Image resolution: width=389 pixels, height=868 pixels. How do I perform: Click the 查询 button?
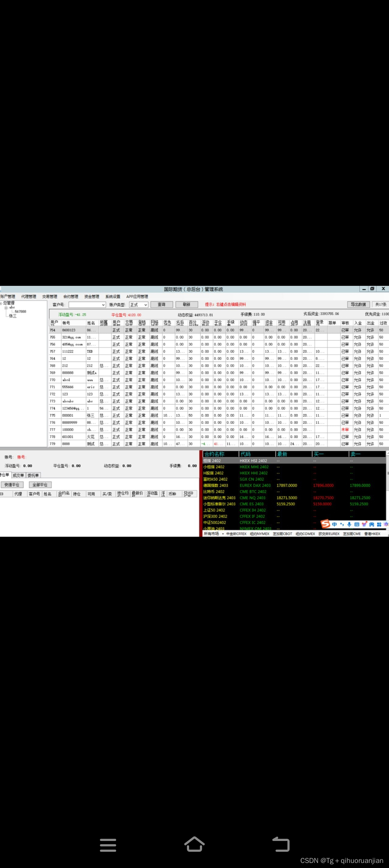[161, 305]
